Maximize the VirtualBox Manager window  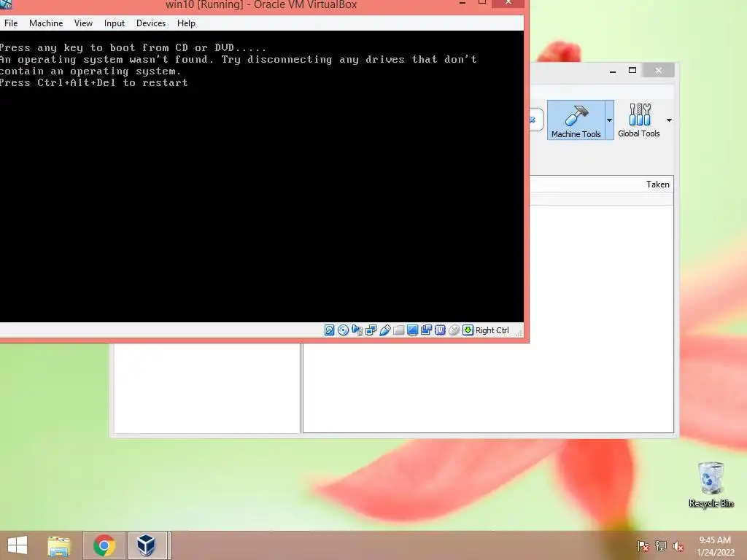(632, 71)
